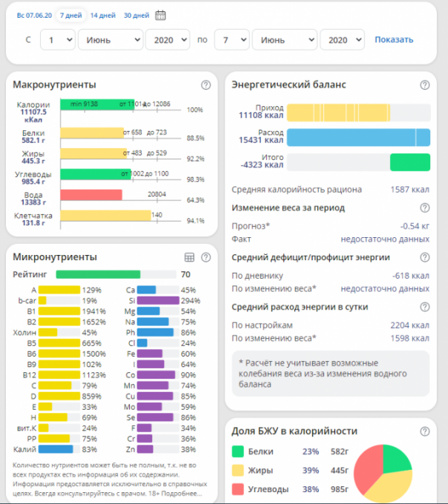This screenshot has width=448, height=504.
Task: Click the green Белки color swatch
Action: click(x=238, y=451)
